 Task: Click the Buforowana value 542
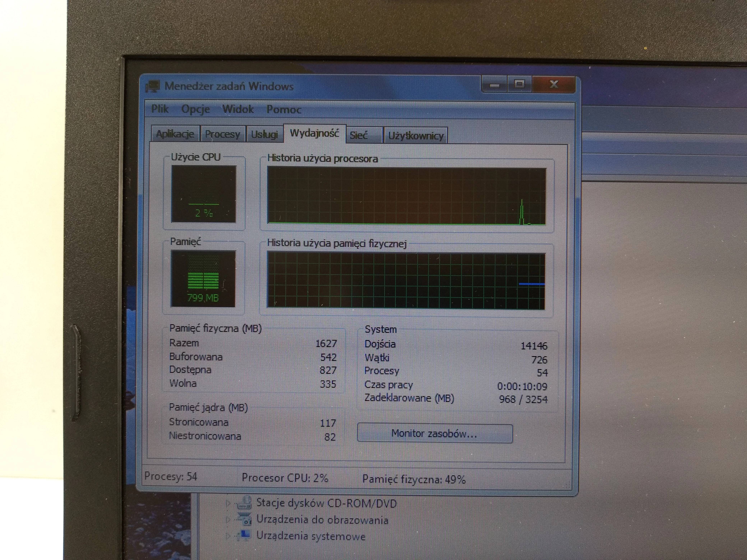(x=328, y=357)
